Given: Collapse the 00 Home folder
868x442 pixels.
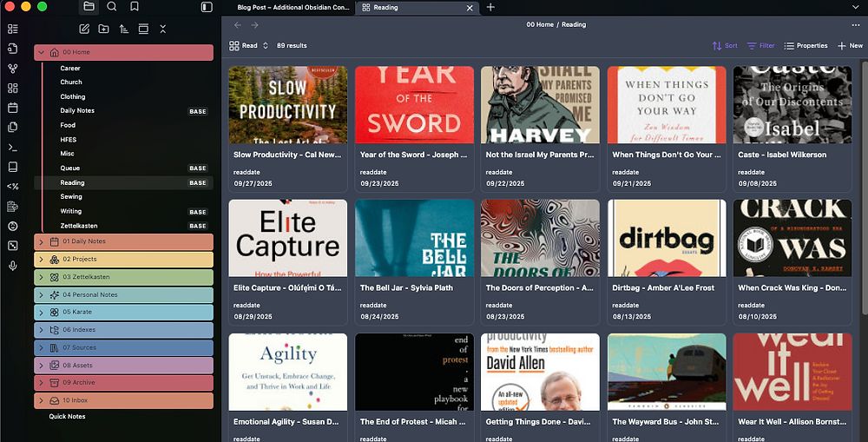Looking at the screenshot, I should [x=41, y=52].
